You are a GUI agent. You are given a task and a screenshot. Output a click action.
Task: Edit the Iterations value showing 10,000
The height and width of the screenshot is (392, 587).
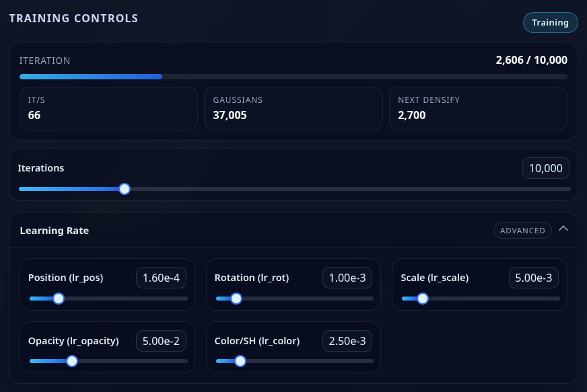(x=545, y=168)
